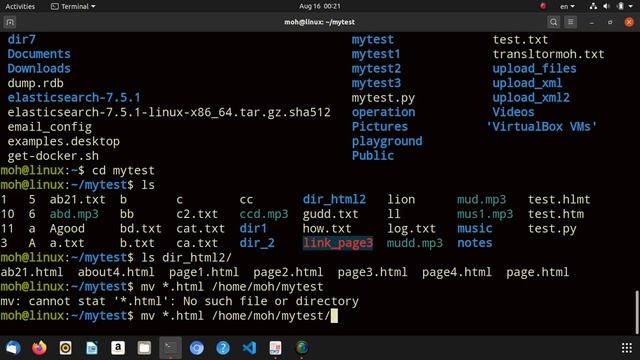Click the ccd.mp3 file name

tap(264, 214)
